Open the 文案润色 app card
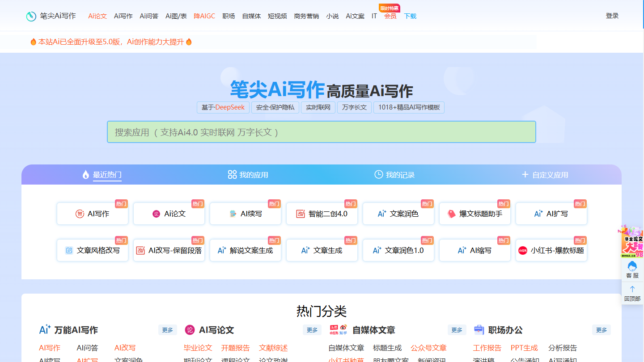644x362 pixels. point(398,214)
